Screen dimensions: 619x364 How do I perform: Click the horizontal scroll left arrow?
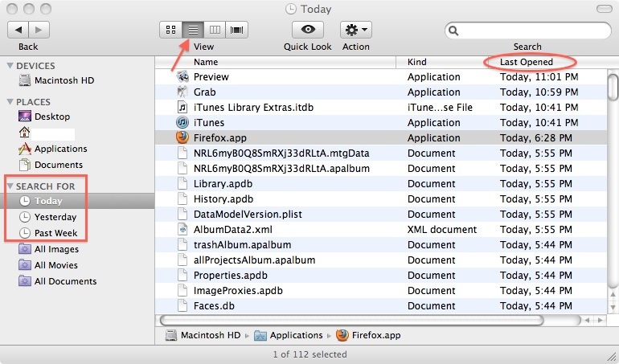[588, 320]
